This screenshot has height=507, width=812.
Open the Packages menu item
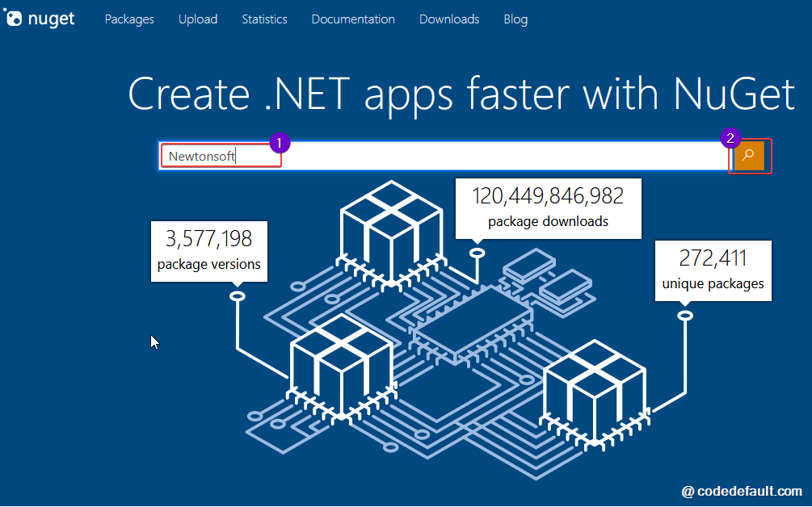pyautogui.click(x=129, y=19)
